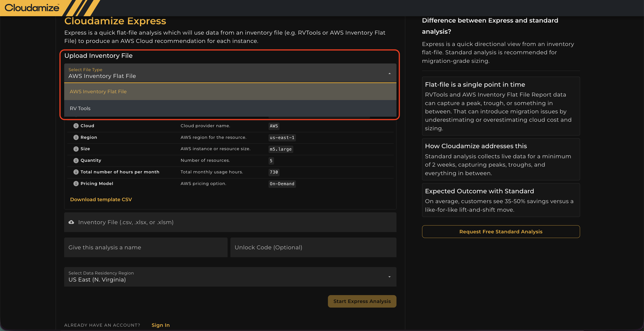Image resolution: width=644 pixels, height=331 pixels.
Task: Collapse the Select File Type dropdown
Action: coord(389,73)
